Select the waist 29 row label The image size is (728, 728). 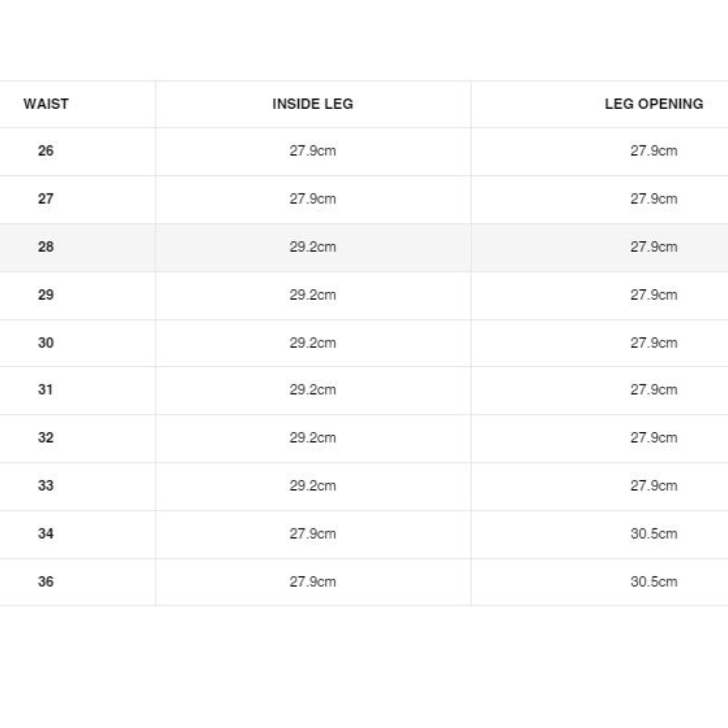[46, 295]
